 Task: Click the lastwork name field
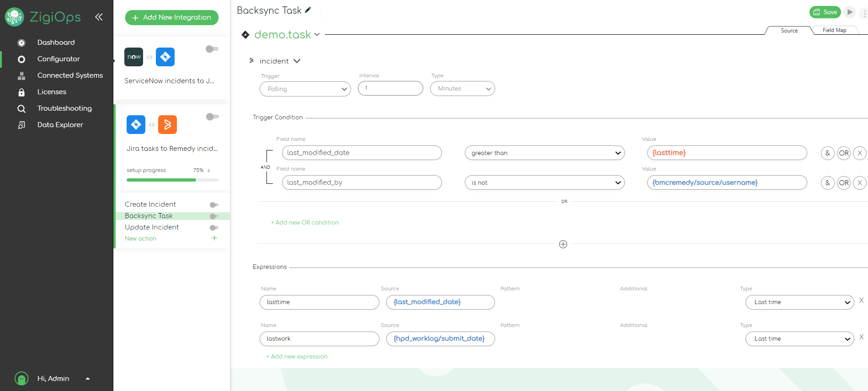tap(320, 339)
